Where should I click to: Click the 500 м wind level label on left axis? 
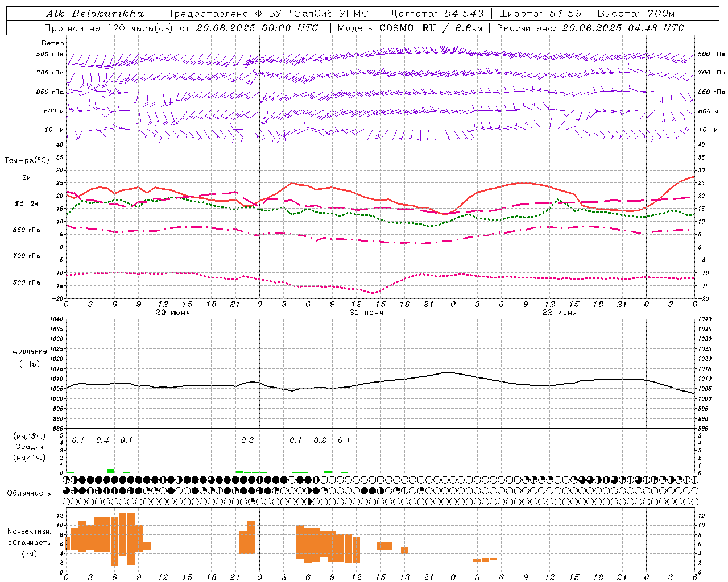[54, 111]
